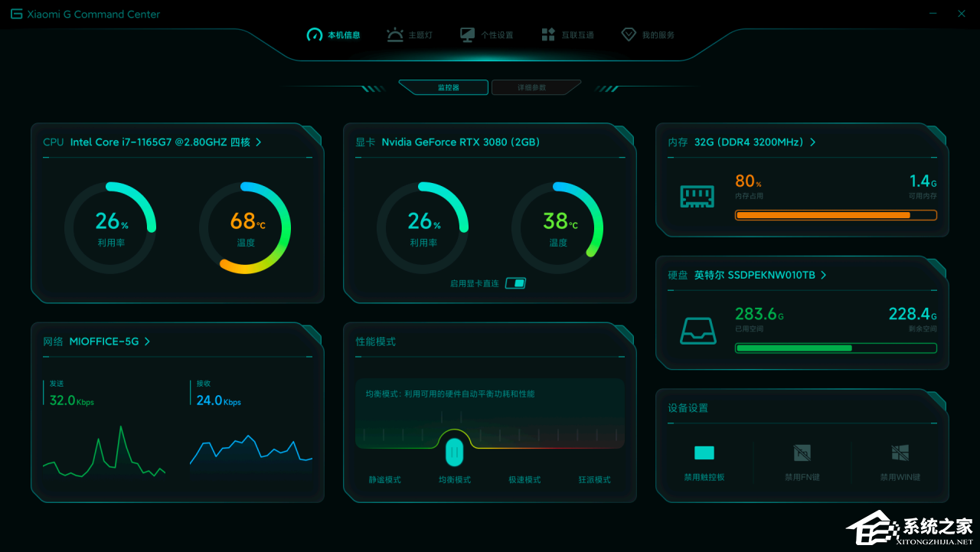Toggle the 禁用WIN键 setting
The image size is (980, 552).
tap(900, 462)
